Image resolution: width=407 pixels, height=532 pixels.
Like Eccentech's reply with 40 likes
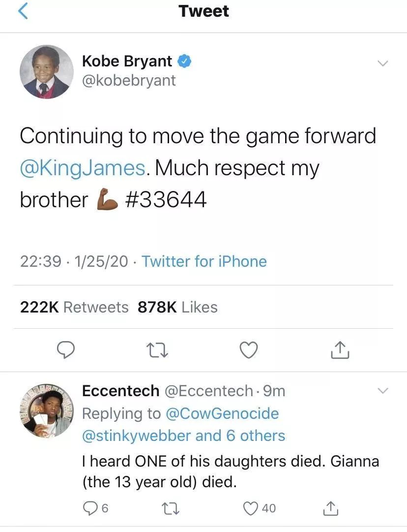(252, 508)
